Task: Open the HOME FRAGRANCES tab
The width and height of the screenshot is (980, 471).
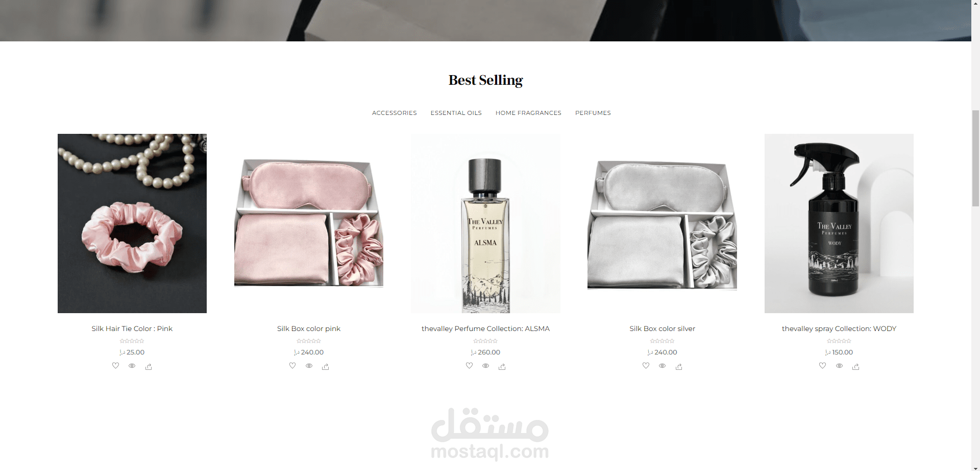Action: click(x=528, y=113)
